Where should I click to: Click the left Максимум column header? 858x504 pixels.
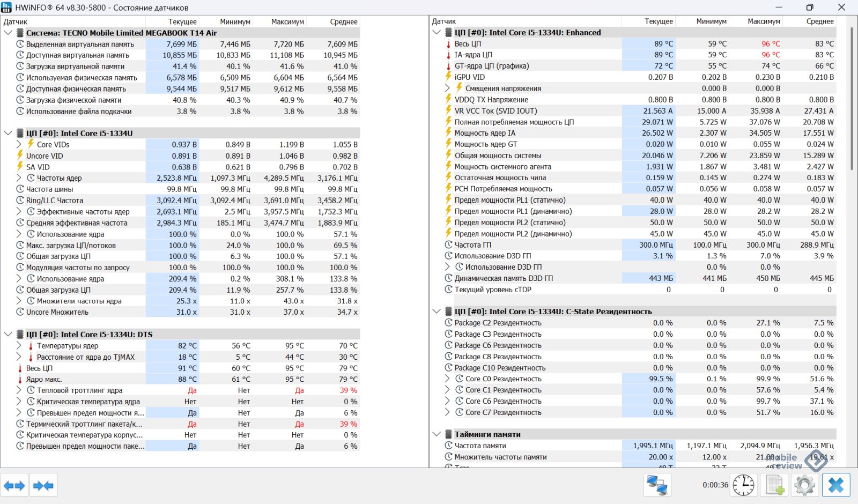[x=287, y=22]
